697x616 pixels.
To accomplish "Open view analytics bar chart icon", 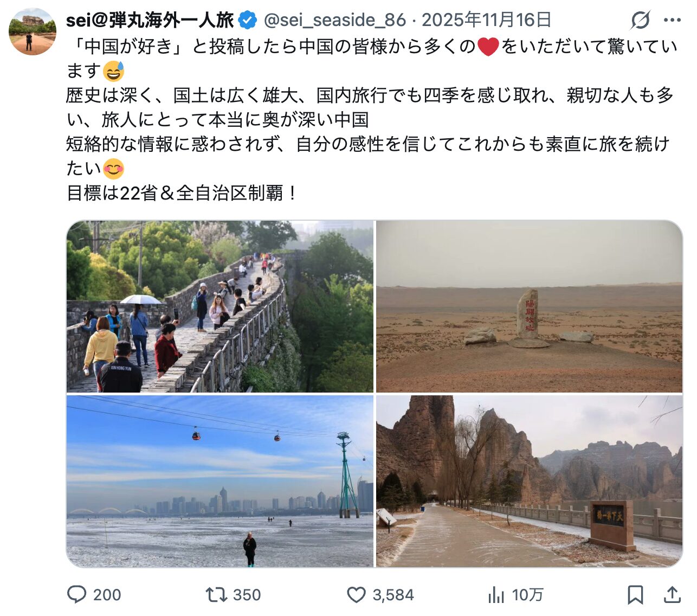I will point(496,595).
